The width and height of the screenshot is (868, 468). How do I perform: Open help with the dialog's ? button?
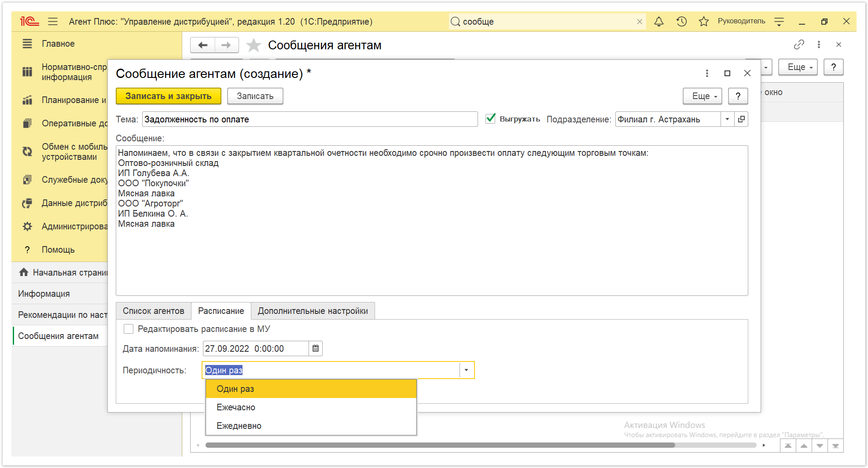(738, 96)
